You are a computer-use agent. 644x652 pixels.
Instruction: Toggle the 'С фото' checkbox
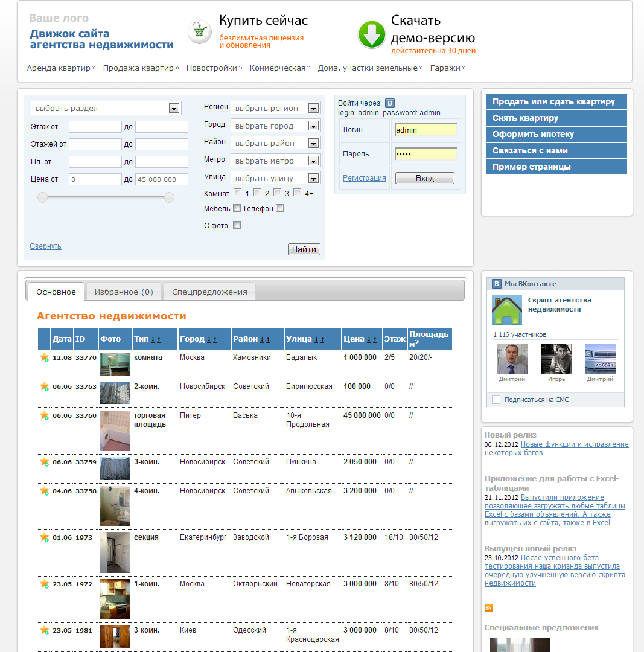click(x=237, y=225)
